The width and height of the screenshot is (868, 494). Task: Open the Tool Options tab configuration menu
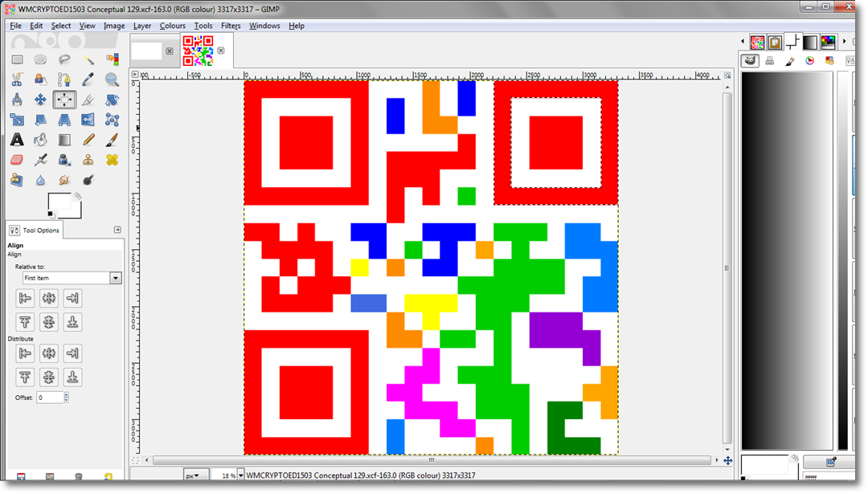point(117,230)
